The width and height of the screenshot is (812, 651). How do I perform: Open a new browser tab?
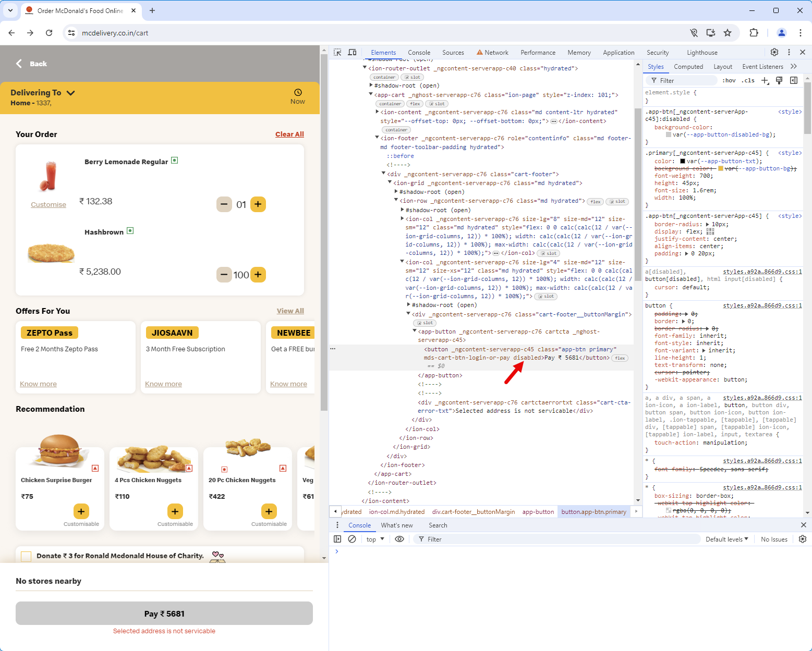[x=152, y=10]
